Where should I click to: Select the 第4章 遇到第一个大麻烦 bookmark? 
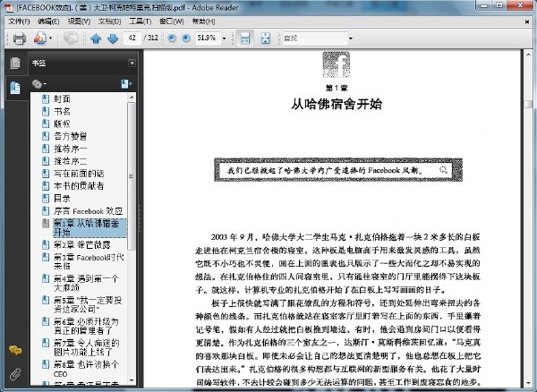(x=86, y=283)
